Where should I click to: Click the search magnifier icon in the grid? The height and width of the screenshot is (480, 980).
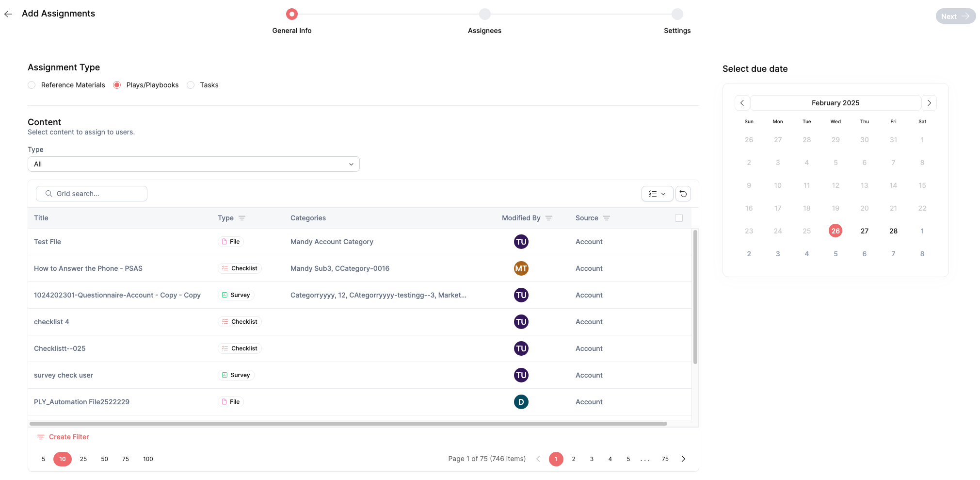coord(48,194)
